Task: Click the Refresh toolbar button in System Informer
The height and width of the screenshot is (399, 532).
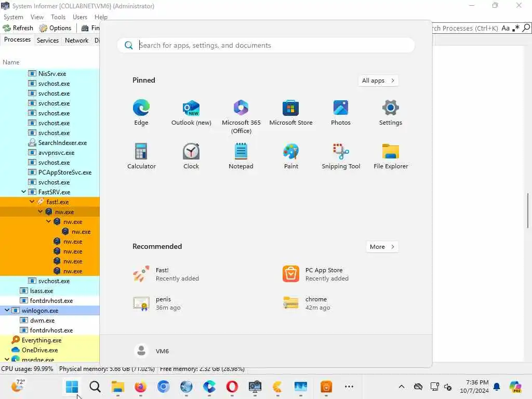Action: click(x=18, y=28)
